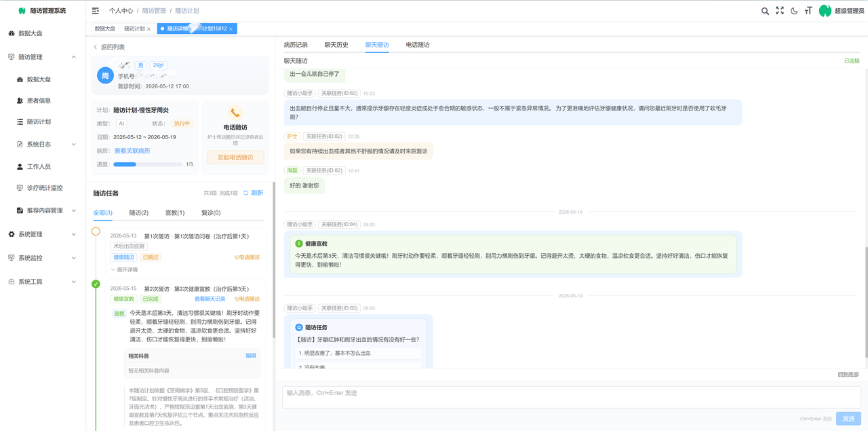The height and width of the screenshot is (431, 868).
Task: Expand 展开详情 in first follow-up task
Action: 124,269
